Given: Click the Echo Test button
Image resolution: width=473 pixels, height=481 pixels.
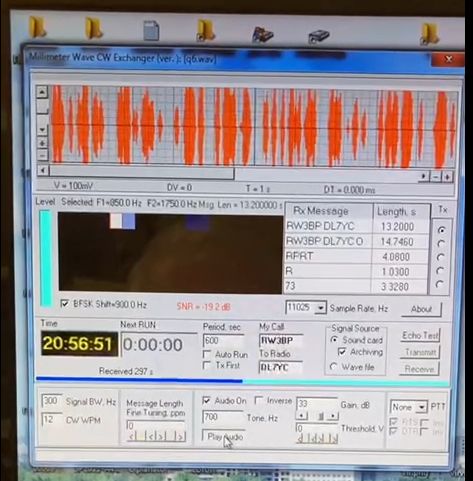Looking at the screenshot, I should click(x=420, y=335).
